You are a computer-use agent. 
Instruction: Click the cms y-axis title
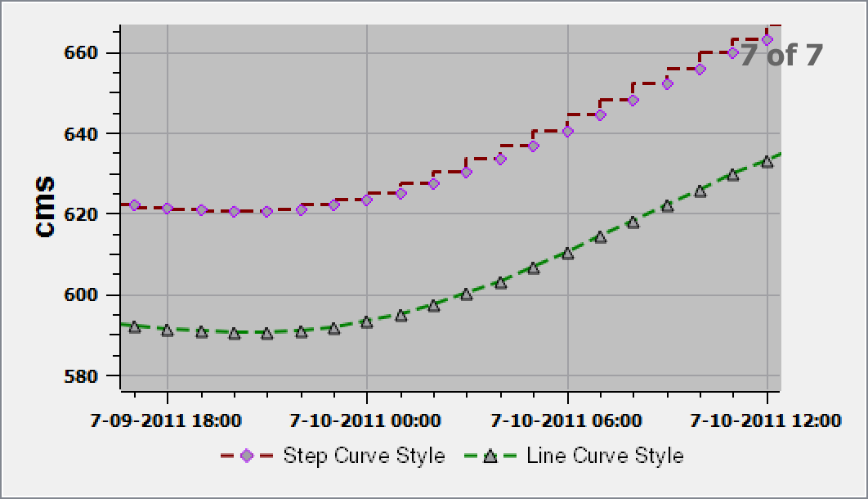tap(45, 207)
